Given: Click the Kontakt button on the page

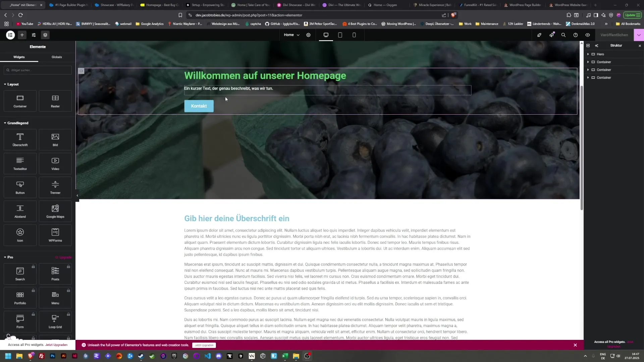Looking at the screenshot, I should 199,106.
